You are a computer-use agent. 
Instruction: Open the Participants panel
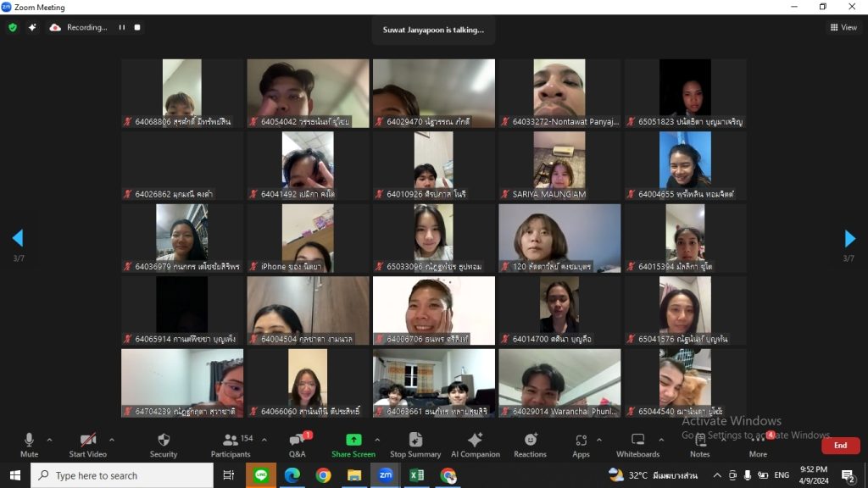[231, 445]
